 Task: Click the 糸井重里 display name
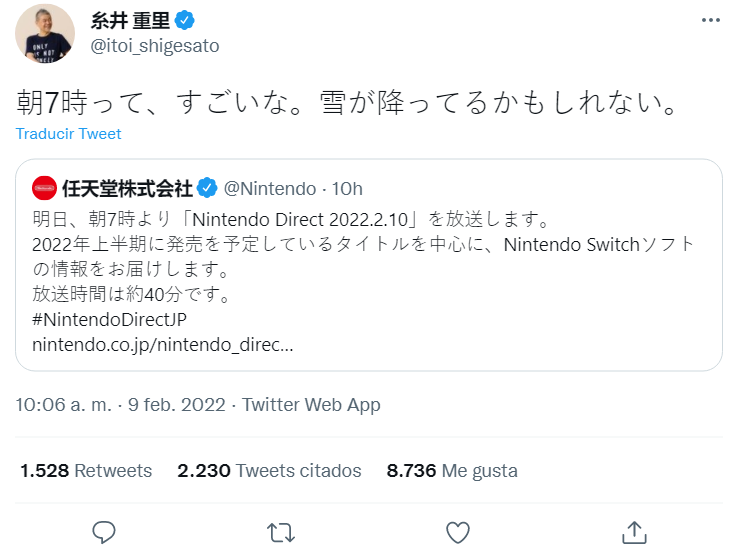(x=128, y=20)
